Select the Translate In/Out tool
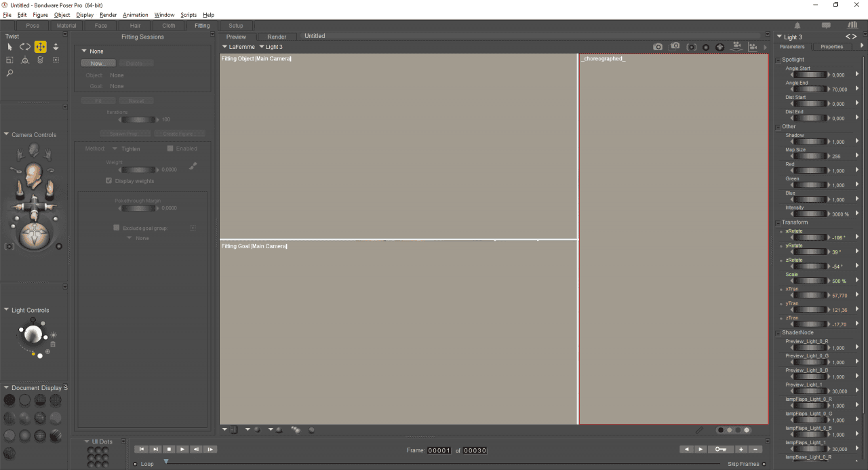The width and height of the screenshot is (868, 470). pyautogui.click(x=56, y=46)
